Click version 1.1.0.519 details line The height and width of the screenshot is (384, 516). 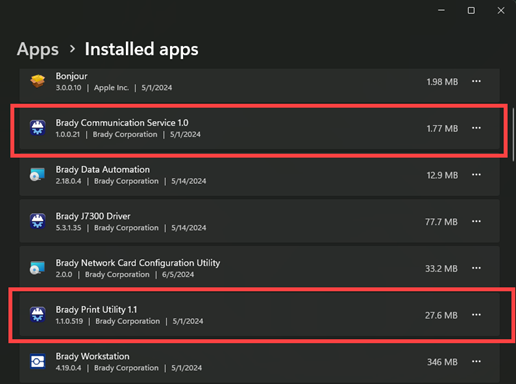click(129, 321)
